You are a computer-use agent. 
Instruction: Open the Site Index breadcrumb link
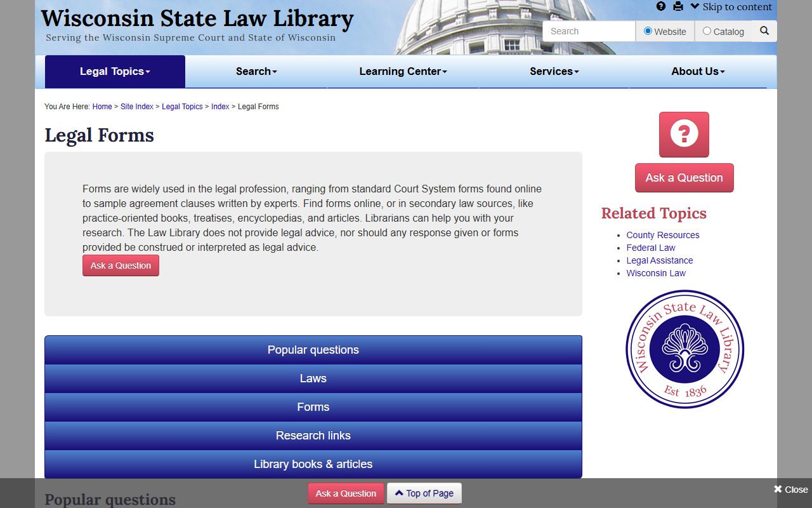[x=137, y=107]
